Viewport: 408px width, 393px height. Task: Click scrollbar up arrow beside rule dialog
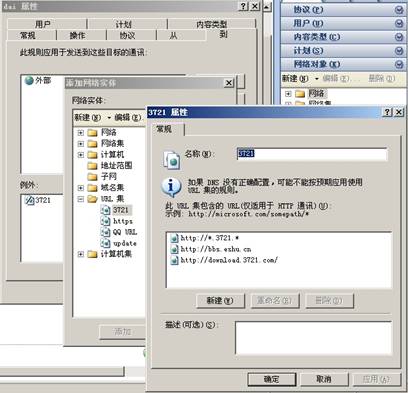tap(267, 6)
